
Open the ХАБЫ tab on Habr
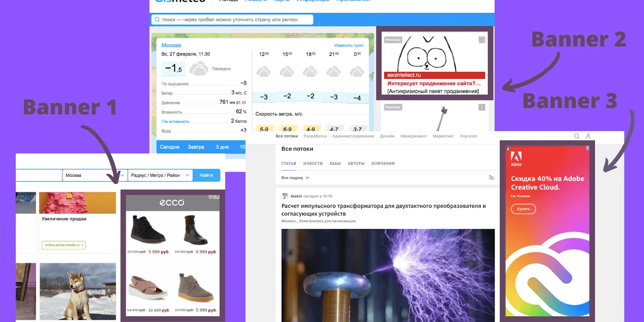pos(335,163)
